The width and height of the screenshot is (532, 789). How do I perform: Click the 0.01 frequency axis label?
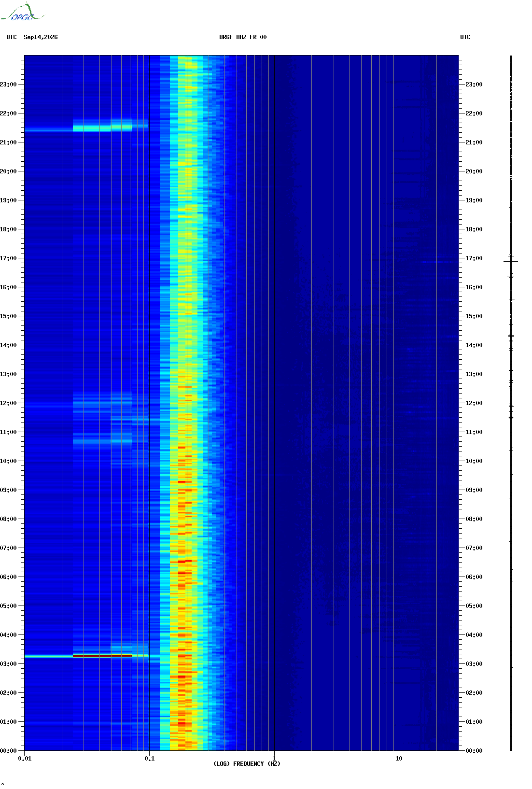[x=25, y=759]
